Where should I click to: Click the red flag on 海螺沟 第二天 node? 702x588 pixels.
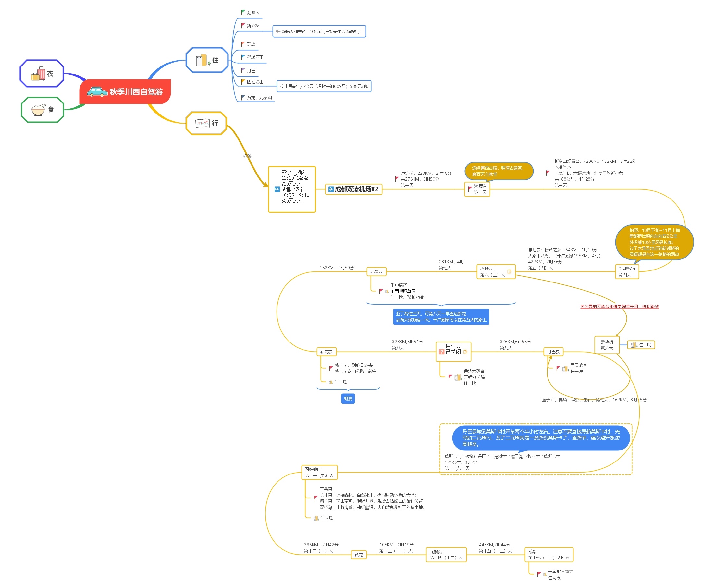click(x=470, y=189)
